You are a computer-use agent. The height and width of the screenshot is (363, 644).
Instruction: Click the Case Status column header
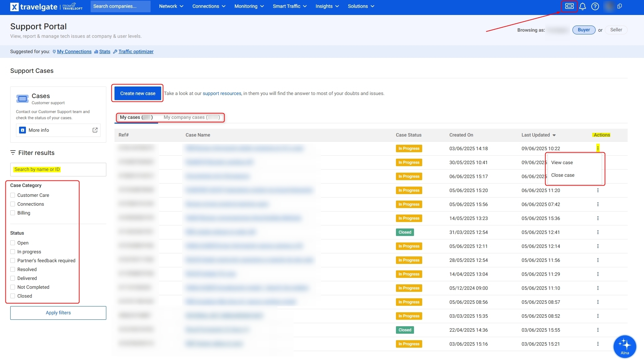[409, 135]
